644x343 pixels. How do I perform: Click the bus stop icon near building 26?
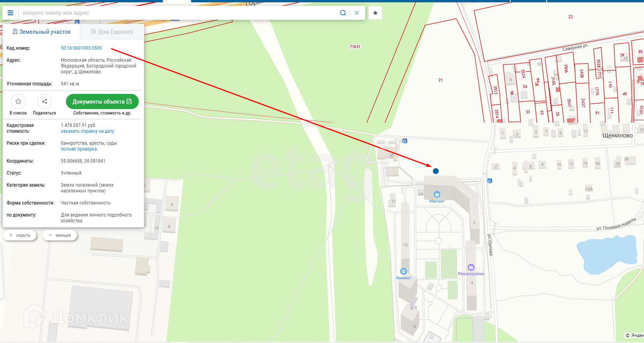tap(405, 141)
